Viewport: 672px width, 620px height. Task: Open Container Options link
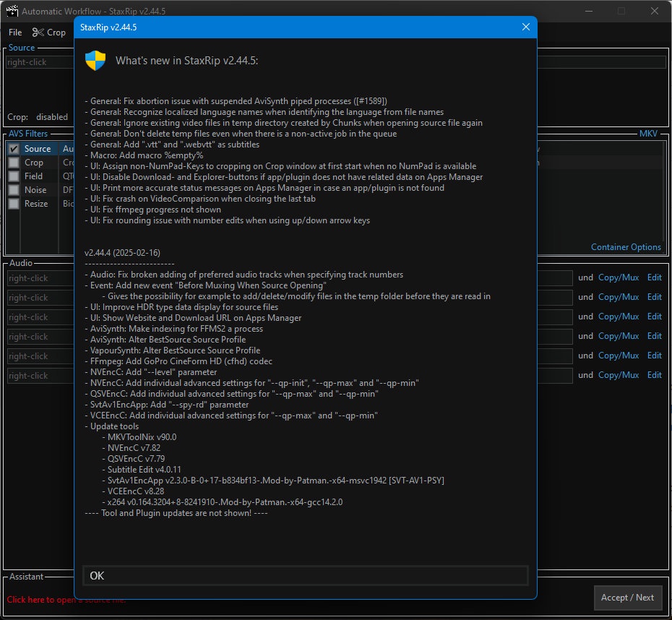click(x=626, y=247)
